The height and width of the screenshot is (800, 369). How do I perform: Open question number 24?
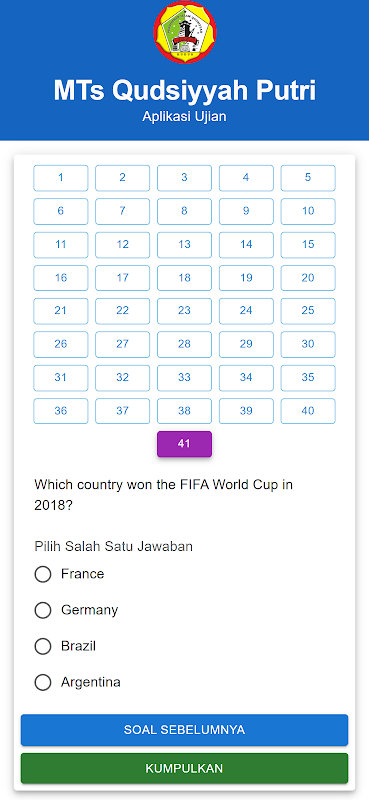[246, 311]
